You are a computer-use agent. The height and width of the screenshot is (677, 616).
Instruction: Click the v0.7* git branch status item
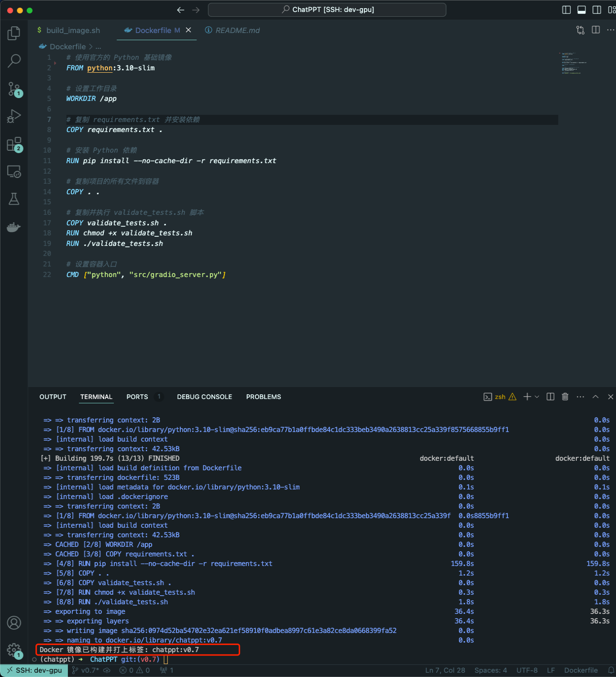point(86,670)
